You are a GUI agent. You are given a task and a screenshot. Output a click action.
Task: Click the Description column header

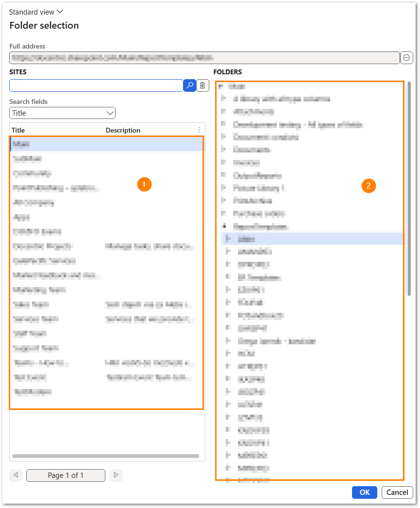[x=123, y=130]
